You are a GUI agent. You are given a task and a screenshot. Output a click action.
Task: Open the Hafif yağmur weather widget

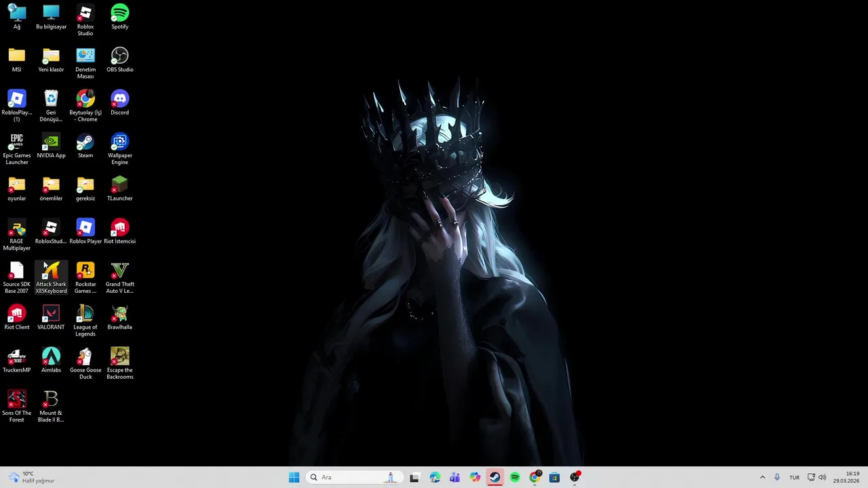[x=31, y=477]
